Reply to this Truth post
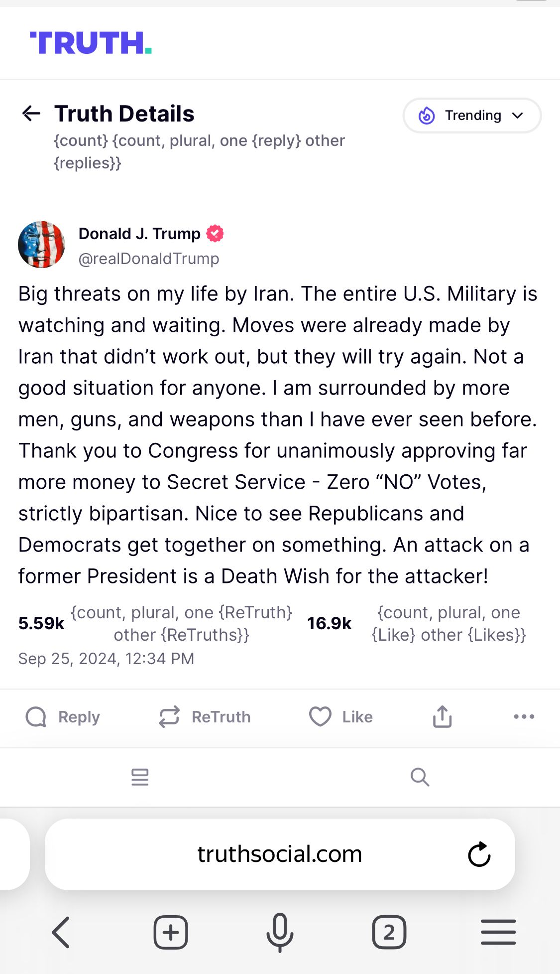560x974 pixels. pos(63,717)
